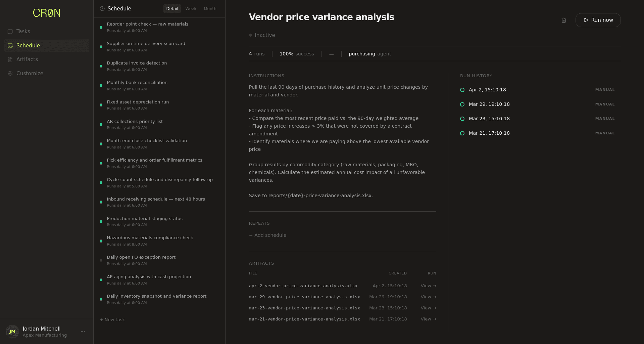Image resolution: width=644 pixels, height=344 pixels.
Task: View run for mar-23 artifact file
Action: click(429, 308)
